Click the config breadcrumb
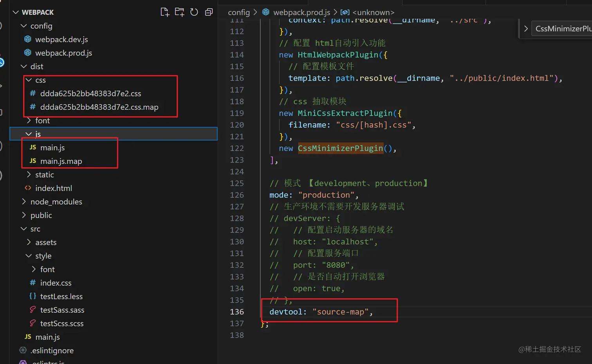 click(239, 12)
